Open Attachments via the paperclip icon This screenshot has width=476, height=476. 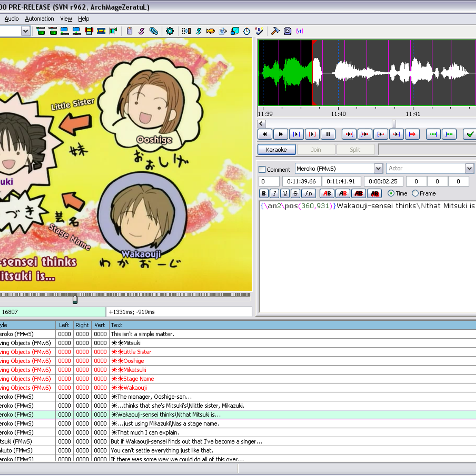(x=154, y=31)
